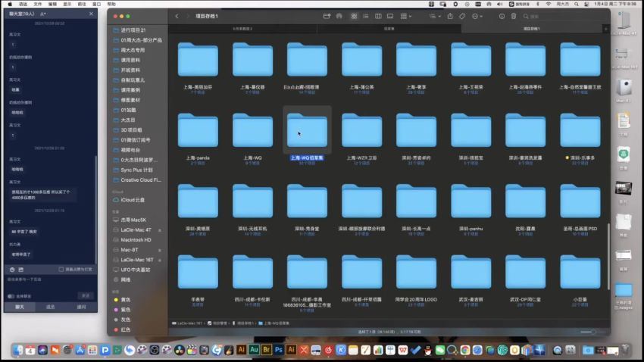The height and width of the screenshot is (362, 644).
Task: Select the 小巨蛋 folder
Action: (x=580, y=277)
